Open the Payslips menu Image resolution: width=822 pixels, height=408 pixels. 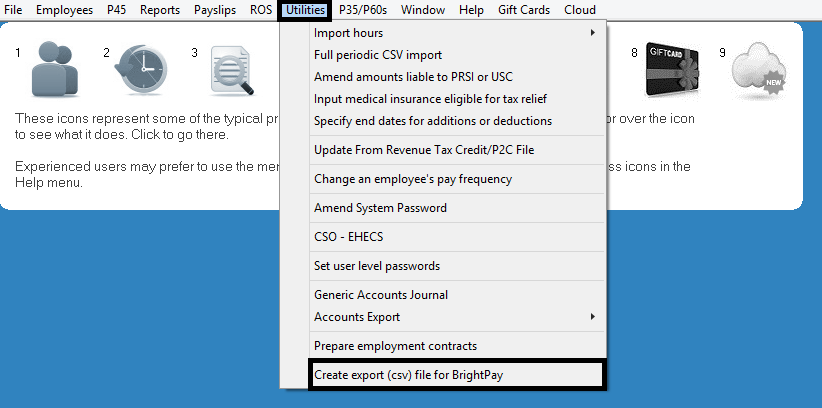pyautogui.click(x=215, y=10)
